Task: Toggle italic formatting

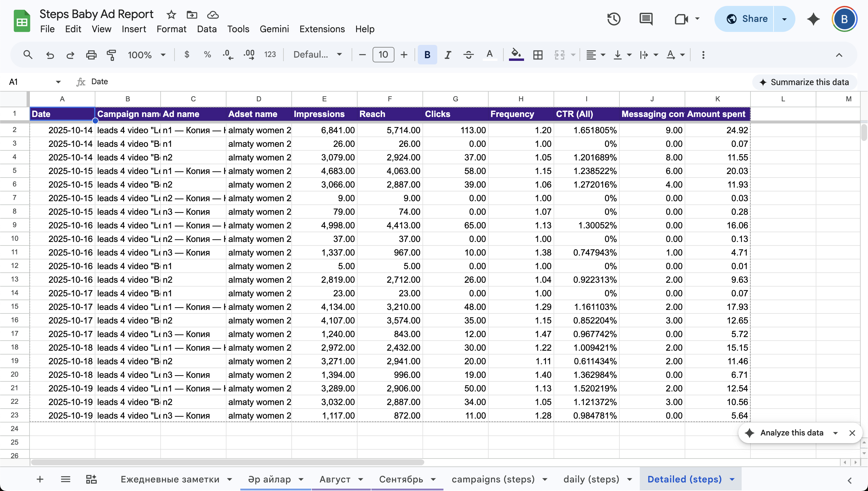Action: 448,55
